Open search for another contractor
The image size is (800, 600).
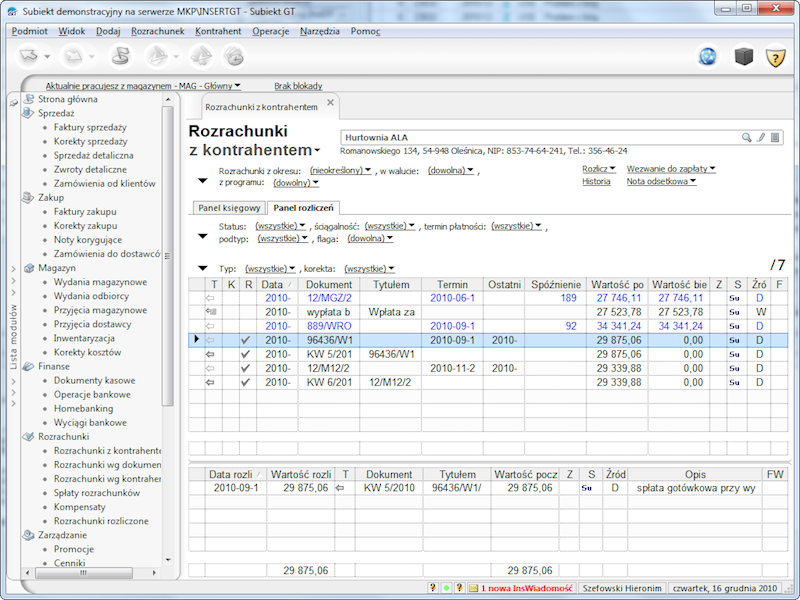747,136
